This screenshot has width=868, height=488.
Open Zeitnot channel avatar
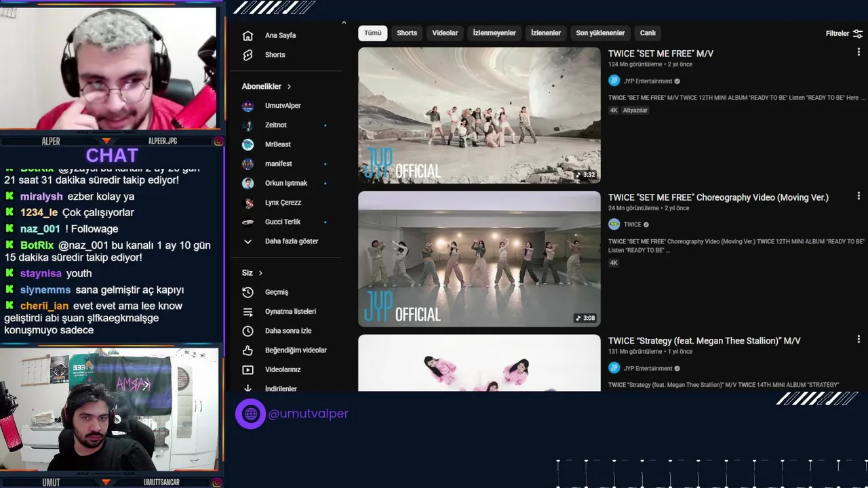(248, 125)
